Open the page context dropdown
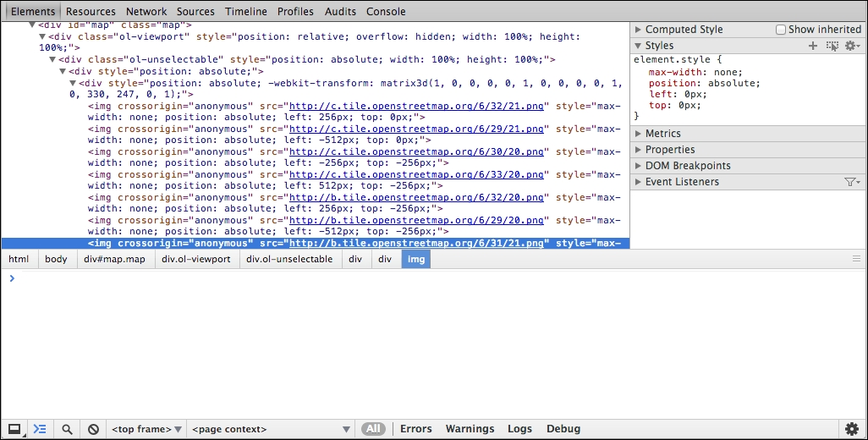Image resolution: width=868 pixels, height=440 pixels. click(271, 429)
